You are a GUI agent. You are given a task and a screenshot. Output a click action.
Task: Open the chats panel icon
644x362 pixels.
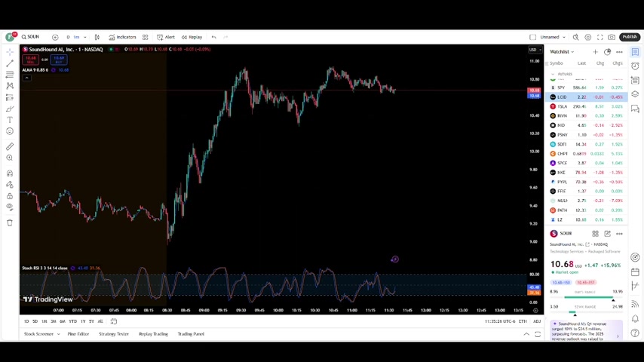tap(635, 109)
